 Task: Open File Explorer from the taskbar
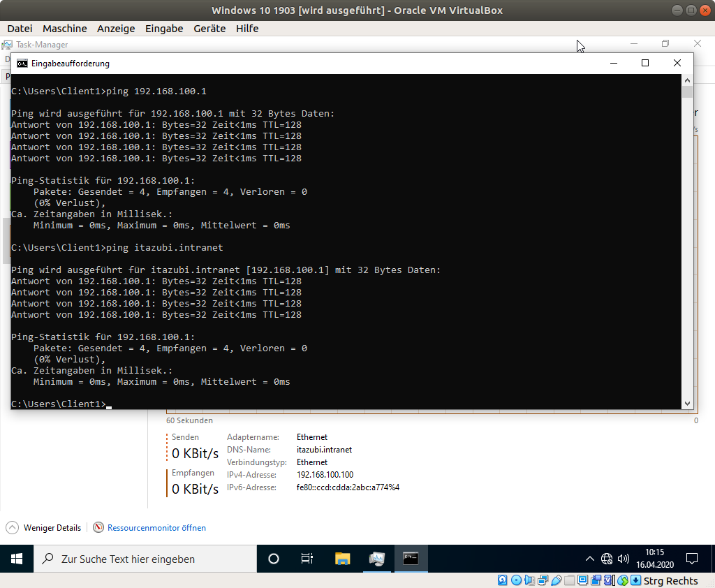coord(342,559)
